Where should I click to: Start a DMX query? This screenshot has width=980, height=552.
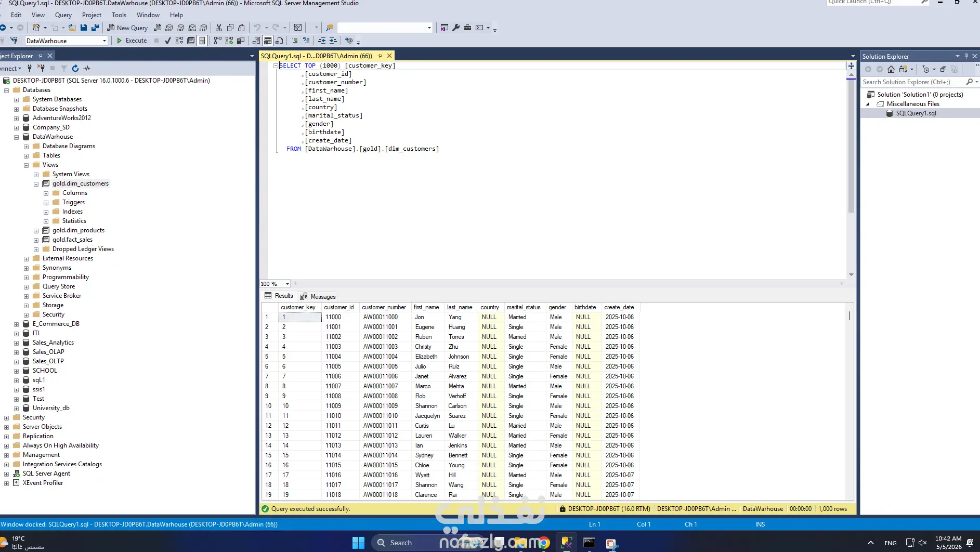[180, 28]
